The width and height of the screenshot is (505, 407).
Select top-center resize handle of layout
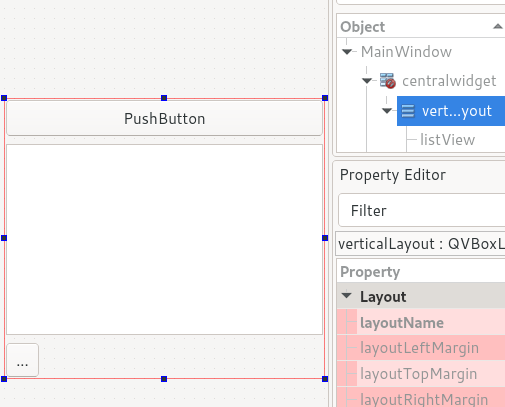pyautogui.click(x=164, y=98)
